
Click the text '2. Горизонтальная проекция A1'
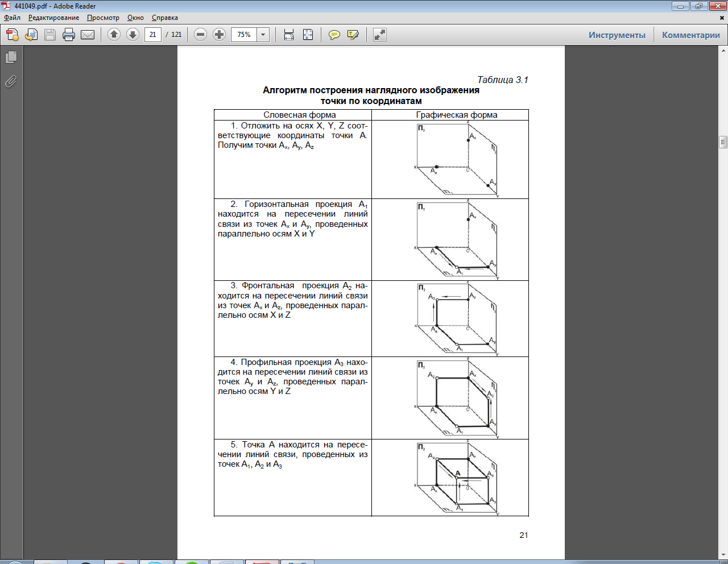299,204
